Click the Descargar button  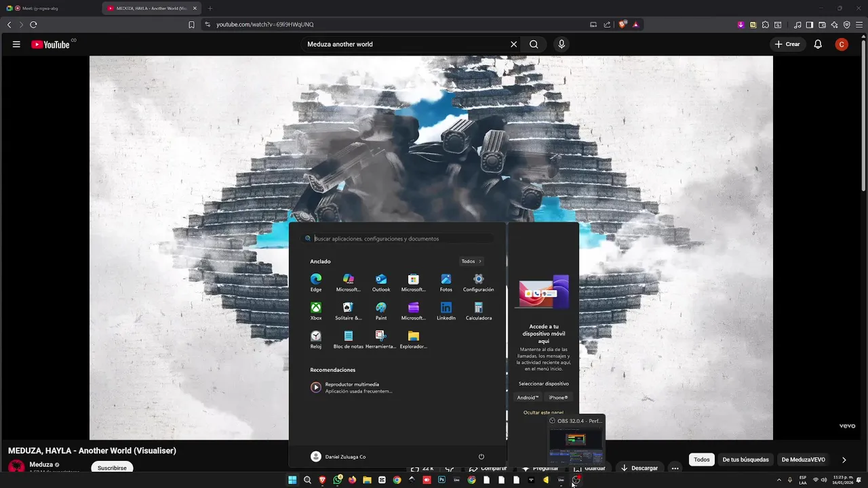(639, 468)
